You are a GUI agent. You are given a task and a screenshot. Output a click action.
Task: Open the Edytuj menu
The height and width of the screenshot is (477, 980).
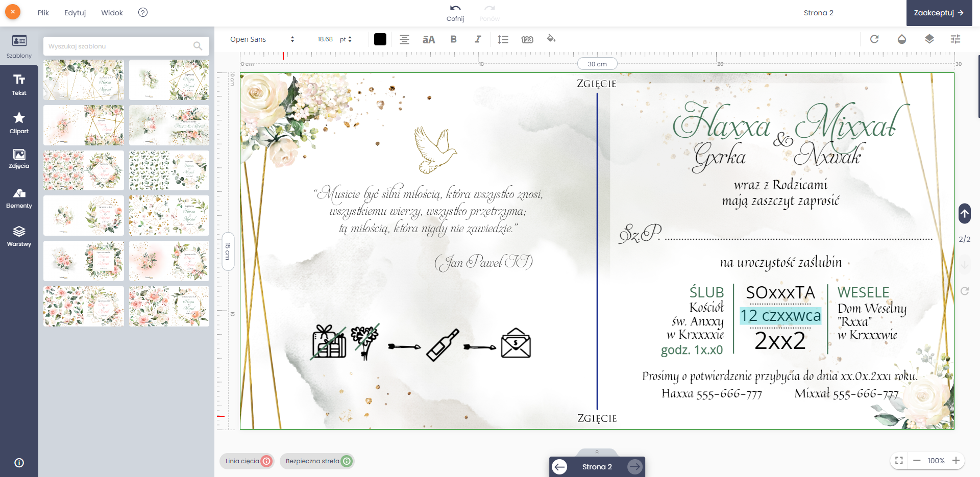tap(75, 13)
